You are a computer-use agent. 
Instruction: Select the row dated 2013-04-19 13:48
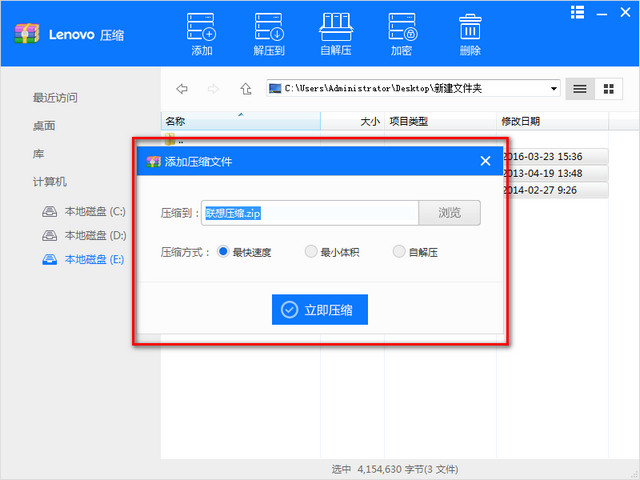tap(555, 173)
